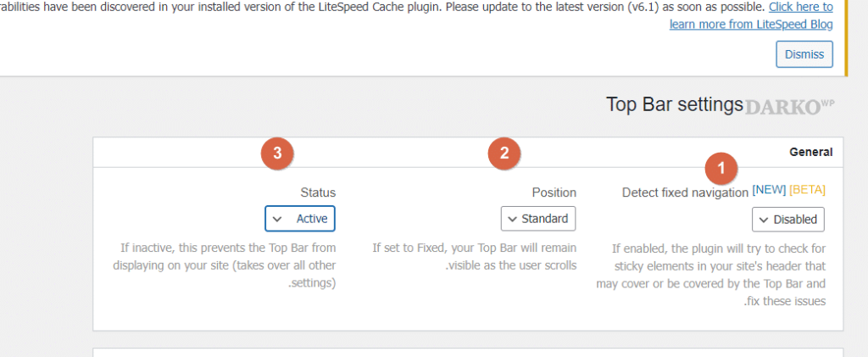
Task: Click the orange [BETA] tag
Action: [807, 189]
